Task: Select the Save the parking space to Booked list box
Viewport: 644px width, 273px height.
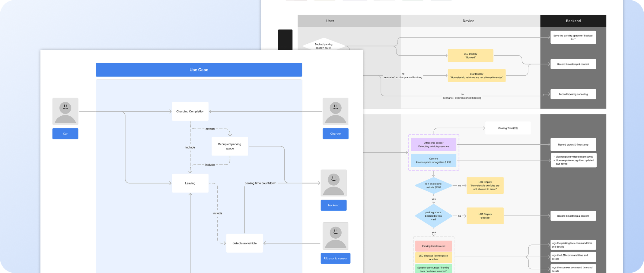Action: coord(573,37)
